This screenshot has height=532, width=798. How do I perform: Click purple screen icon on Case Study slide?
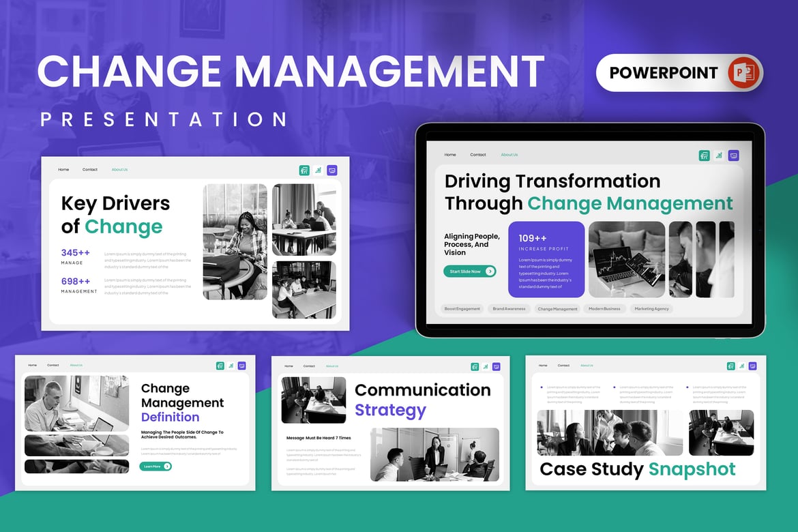(x=753, y=366)
